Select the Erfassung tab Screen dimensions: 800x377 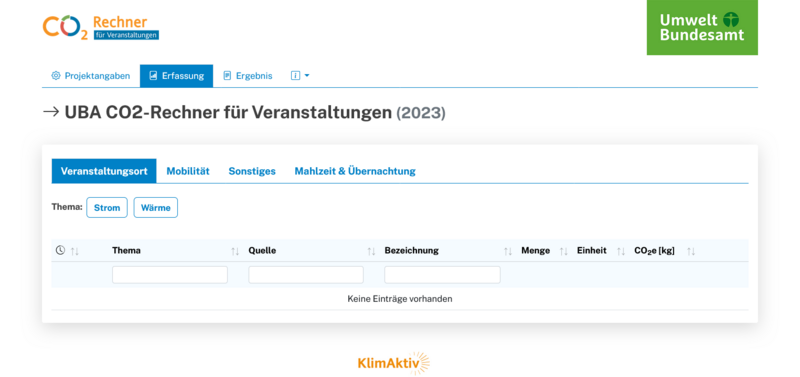pyautogui.click(x=177, y=76)
